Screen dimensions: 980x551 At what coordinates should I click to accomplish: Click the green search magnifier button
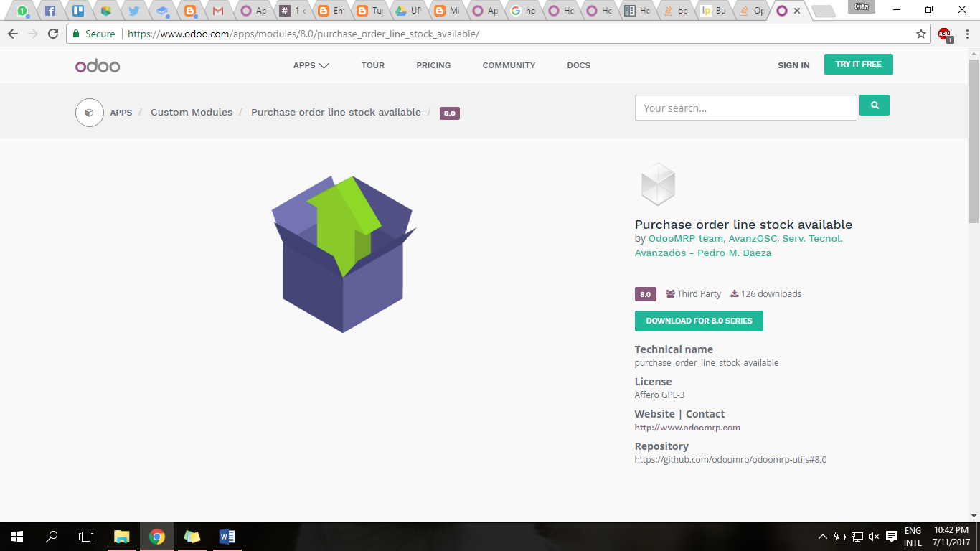click(875, 105)
